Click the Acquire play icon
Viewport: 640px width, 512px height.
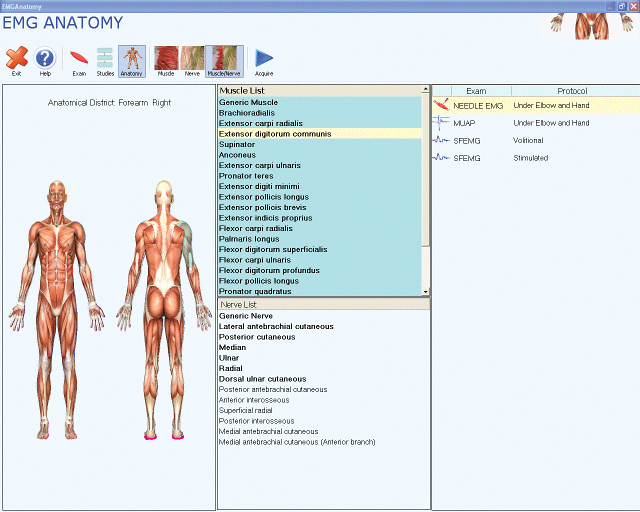tap(264, 61)
